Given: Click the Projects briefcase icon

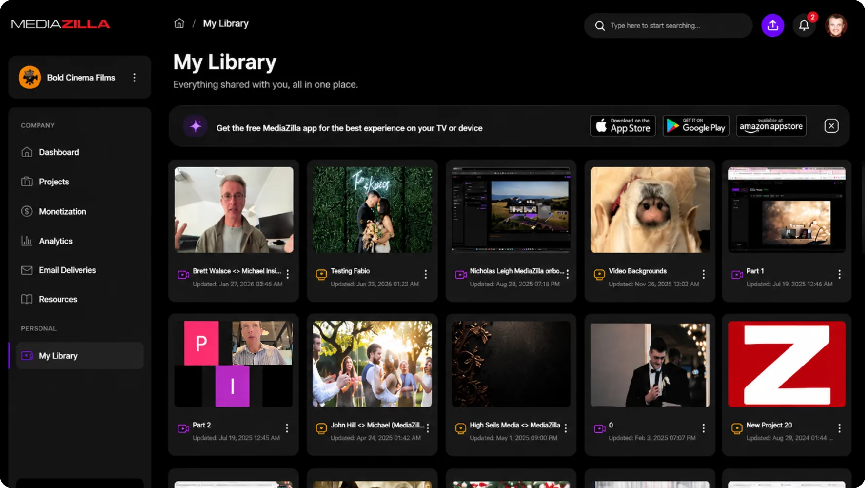Looking at the screenshot, I should coord(27,182).
